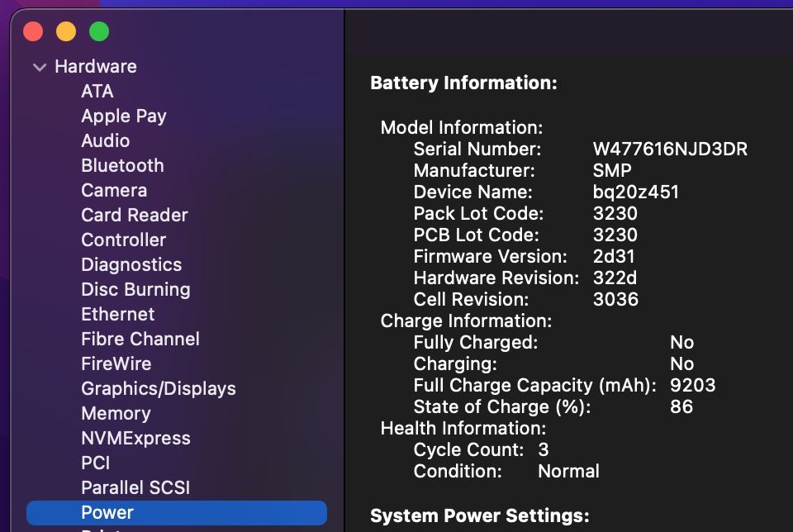
Task: Select Disc Burning in the sidebar
Action: (135, 290)
